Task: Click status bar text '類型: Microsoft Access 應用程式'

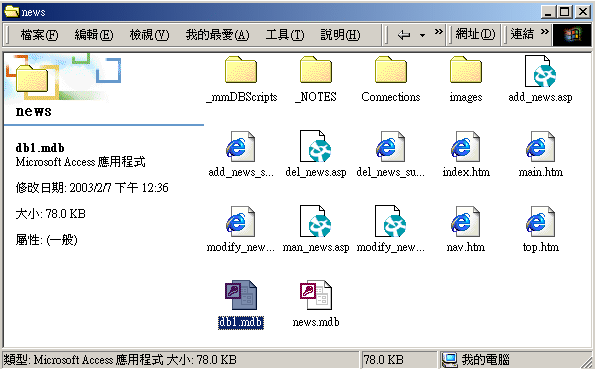Action: click(x=83, y=360)
